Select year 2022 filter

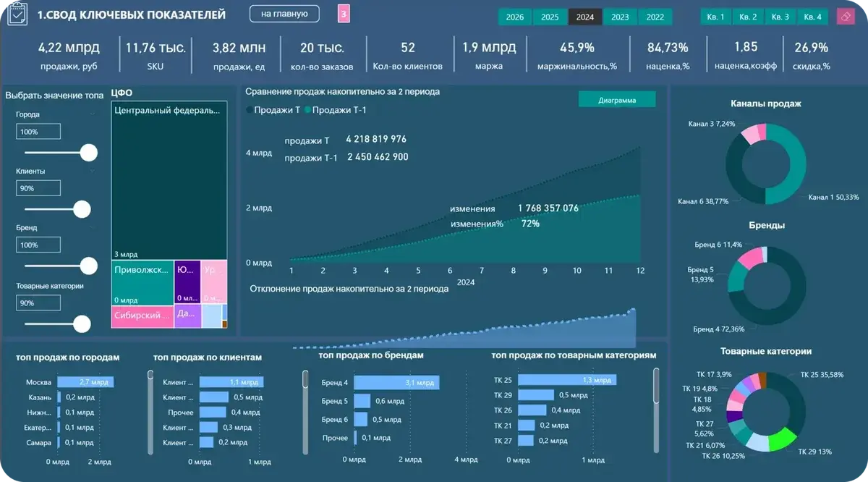click(x=655, y=17)
